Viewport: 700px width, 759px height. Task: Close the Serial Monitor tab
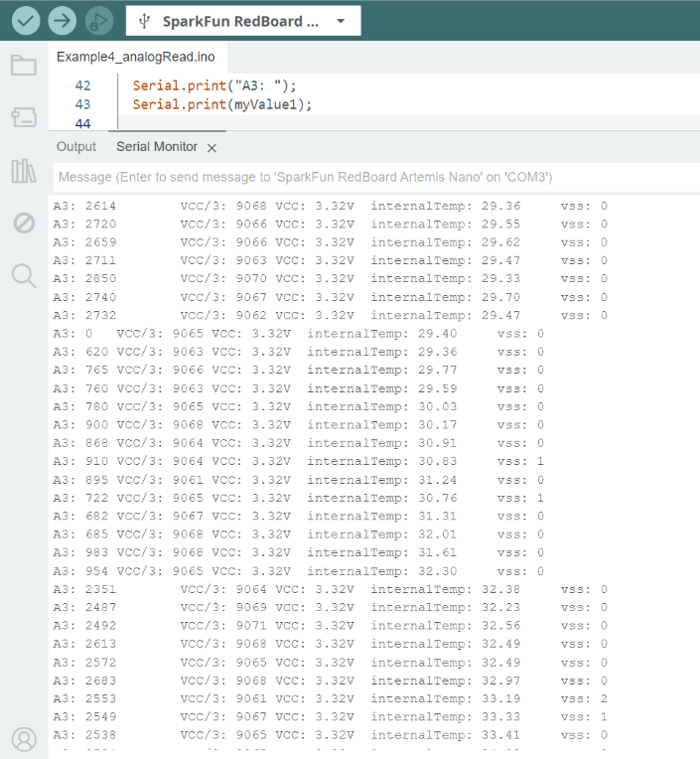point(211,148)
